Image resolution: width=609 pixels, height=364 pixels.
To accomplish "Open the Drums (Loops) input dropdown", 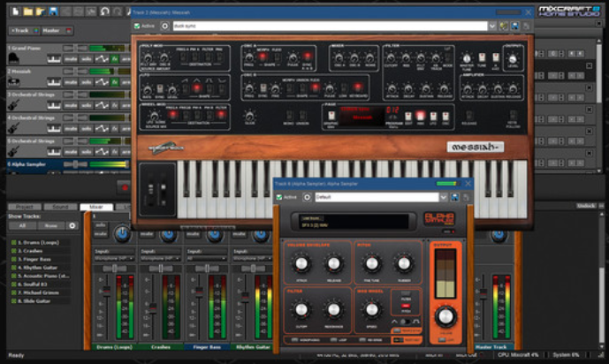I will [x=113, y=258].
